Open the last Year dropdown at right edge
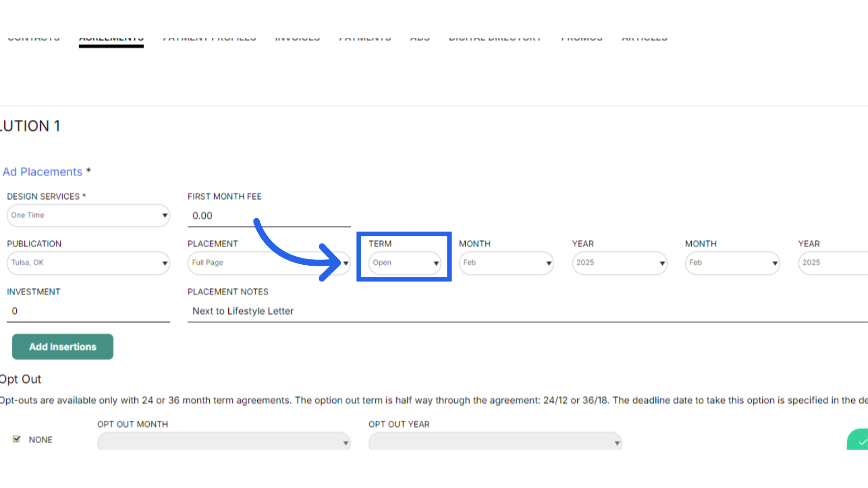The image size is (868, 488). tap(833, 263)
